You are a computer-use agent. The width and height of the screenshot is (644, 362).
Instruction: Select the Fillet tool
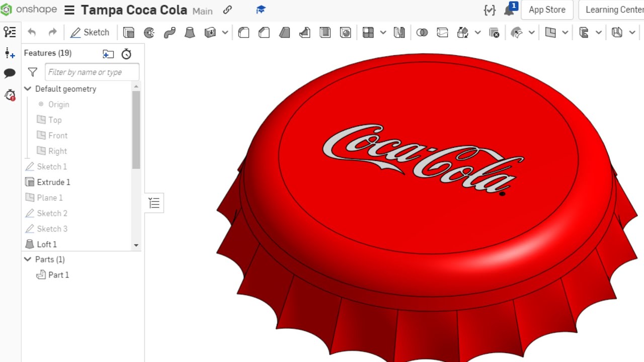[244, 33]
